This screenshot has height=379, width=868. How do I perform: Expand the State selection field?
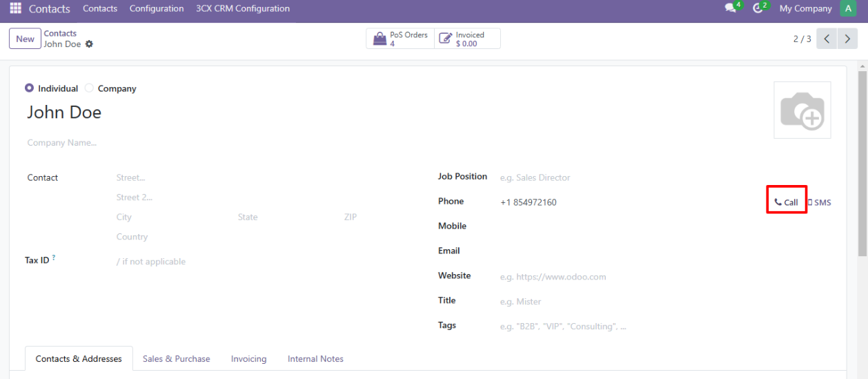point(283,217)
